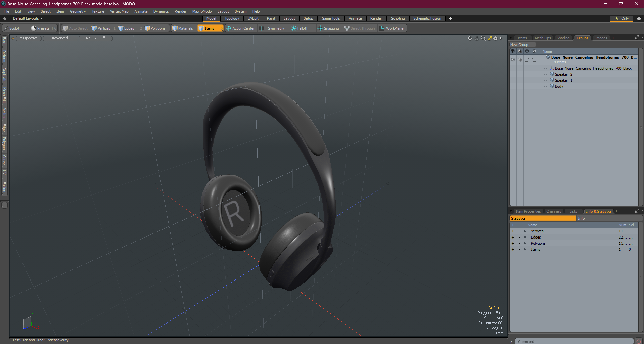Click the viewport rotate icon
This screenshot has height=344, width=644.
tap(476, 38)
